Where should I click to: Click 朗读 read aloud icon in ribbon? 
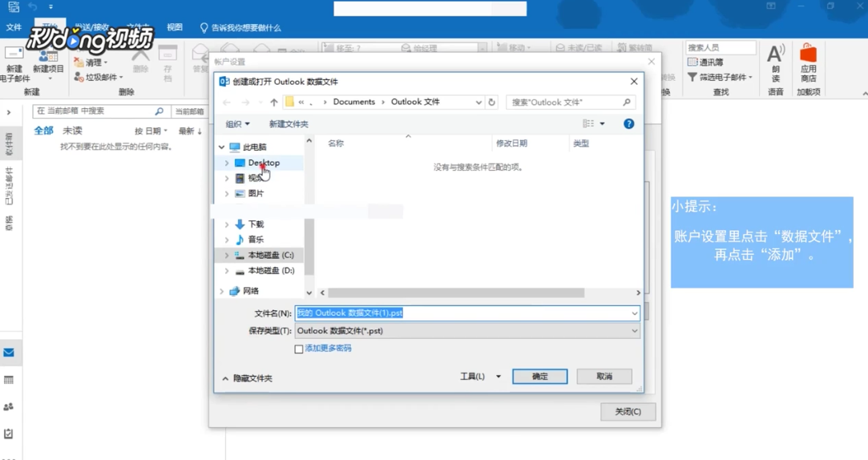click(776, 63)
